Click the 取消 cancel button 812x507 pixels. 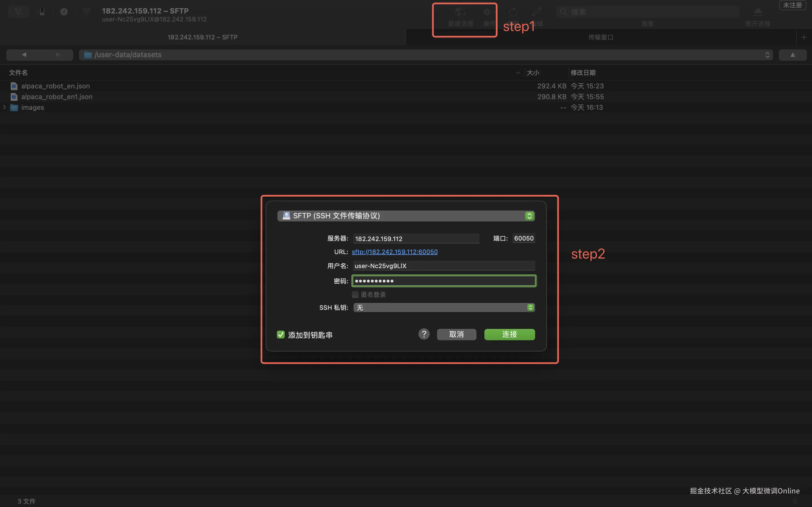(x=456, y=334)
